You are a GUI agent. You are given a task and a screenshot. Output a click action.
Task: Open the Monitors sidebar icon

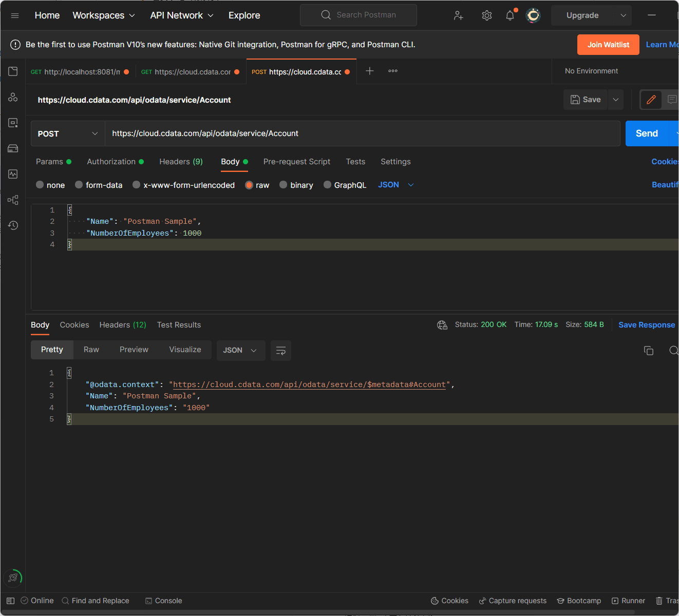coord(13,174)
